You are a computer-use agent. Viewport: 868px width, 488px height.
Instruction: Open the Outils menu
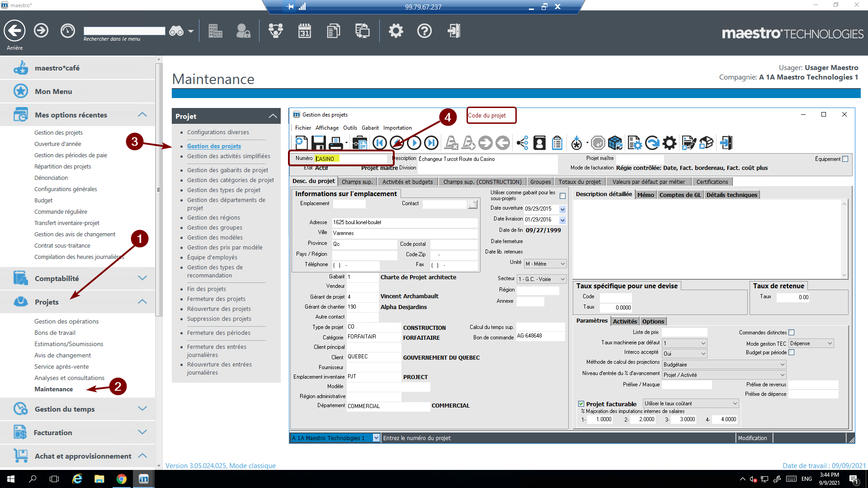click(x=350, y=128)
